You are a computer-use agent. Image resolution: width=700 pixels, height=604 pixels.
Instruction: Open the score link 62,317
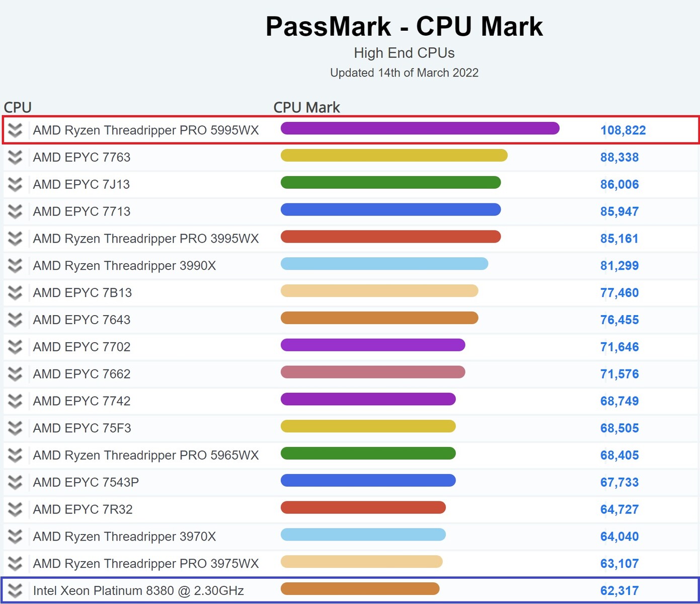coord(619,590)
